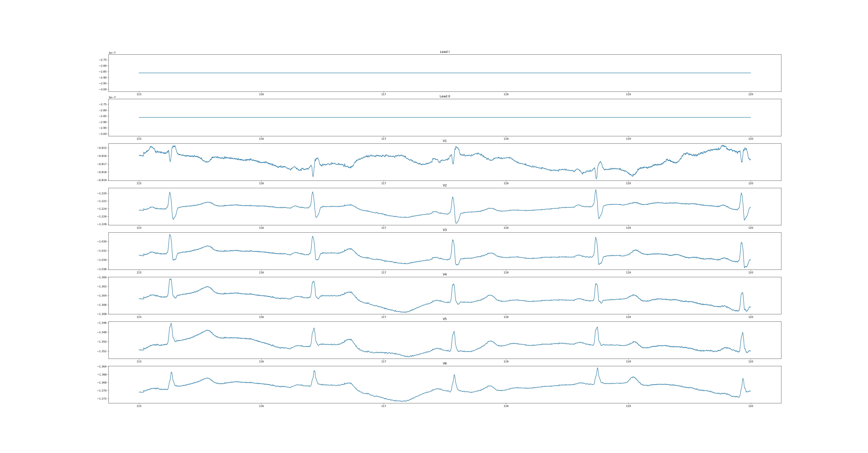Click x-axis tick 117 under V6 plot
This screenshot has width=868, height=453.
pos(384,406)
